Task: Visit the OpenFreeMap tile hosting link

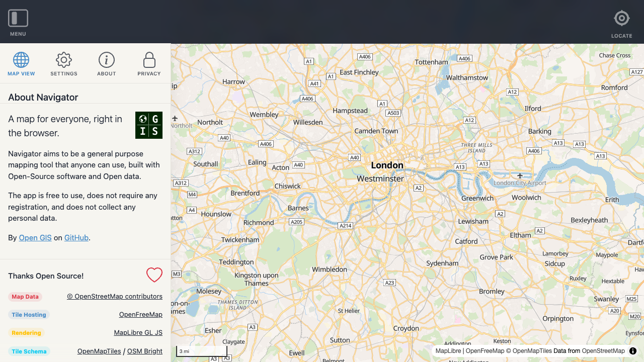Action: pyautogui.click(x=141, y=315)
